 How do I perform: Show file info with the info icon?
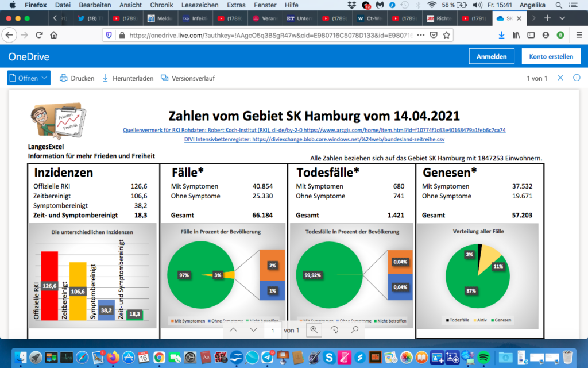(577, 78)
